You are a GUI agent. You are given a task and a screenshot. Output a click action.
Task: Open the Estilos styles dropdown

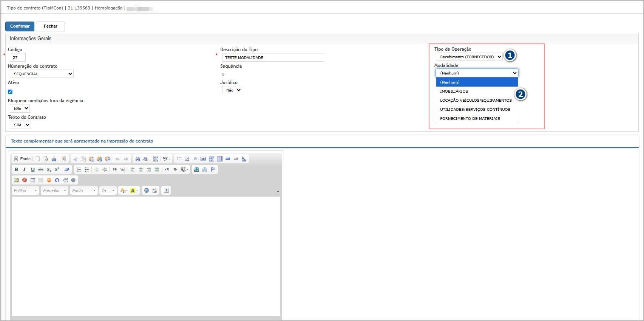[25, 191]
